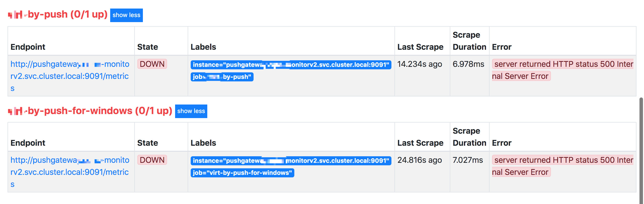The height and width of the screenshot is (204, 644).
Task: Click the DOWN badge for by-push-for-windows
Action: coord(152,160)
